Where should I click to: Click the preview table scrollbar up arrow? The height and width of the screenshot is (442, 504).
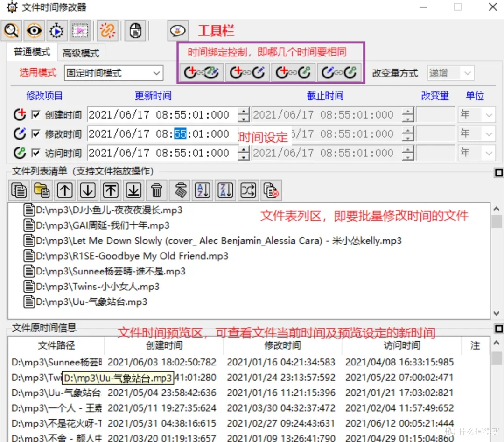tap(497, 343)
